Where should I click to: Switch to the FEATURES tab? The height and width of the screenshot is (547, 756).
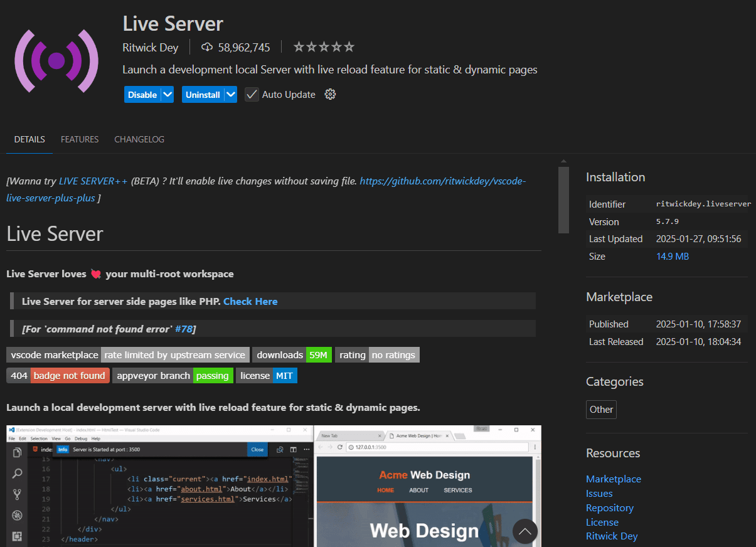pos(80,139)
